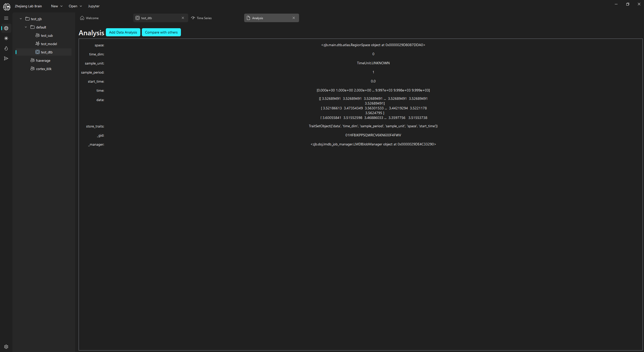Select cortex_80k in the project tree
The height and width of the screenshot is (352, 644).
pos(44,69)
